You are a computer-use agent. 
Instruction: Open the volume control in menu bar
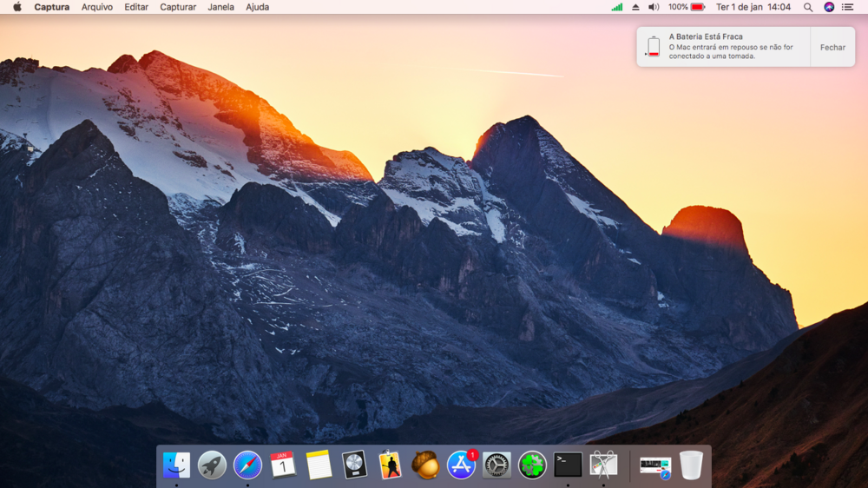click(654, 7)
